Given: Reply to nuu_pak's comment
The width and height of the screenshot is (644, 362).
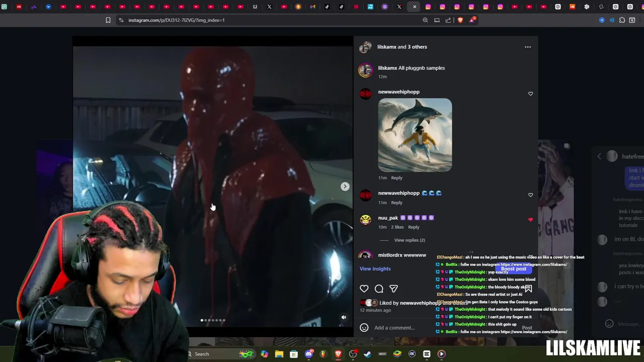Looking at the screenshot, I should [414, 227].
